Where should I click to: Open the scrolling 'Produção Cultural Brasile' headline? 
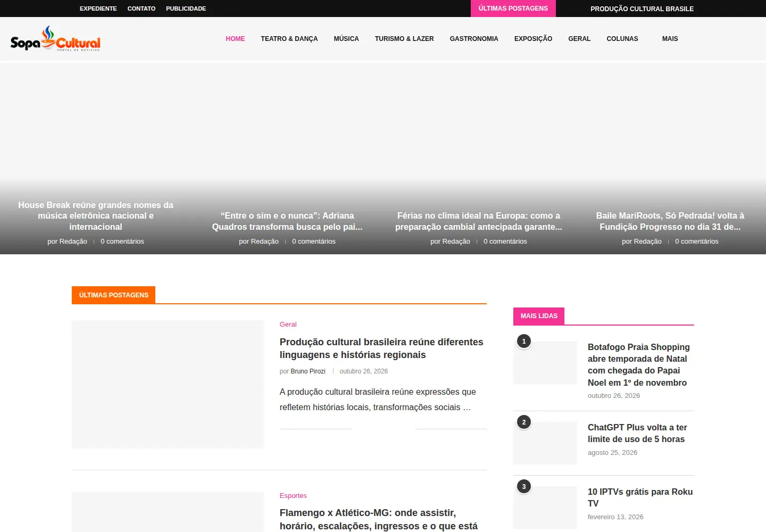[642, 9]
